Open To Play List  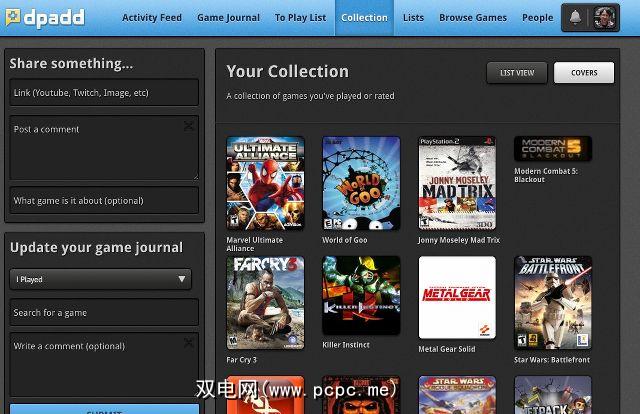[300, 18]
